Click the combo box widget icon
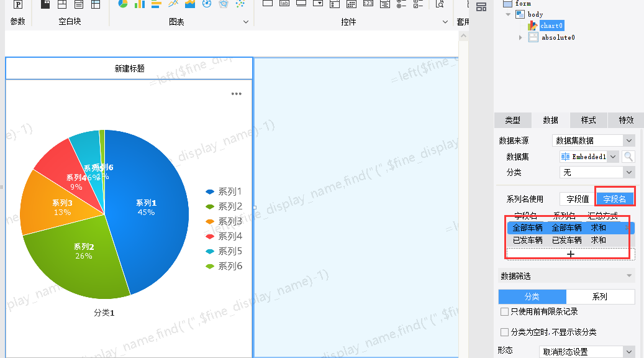Screen dimensions: 644x358 pyautogui.click(x=318, y=4)
